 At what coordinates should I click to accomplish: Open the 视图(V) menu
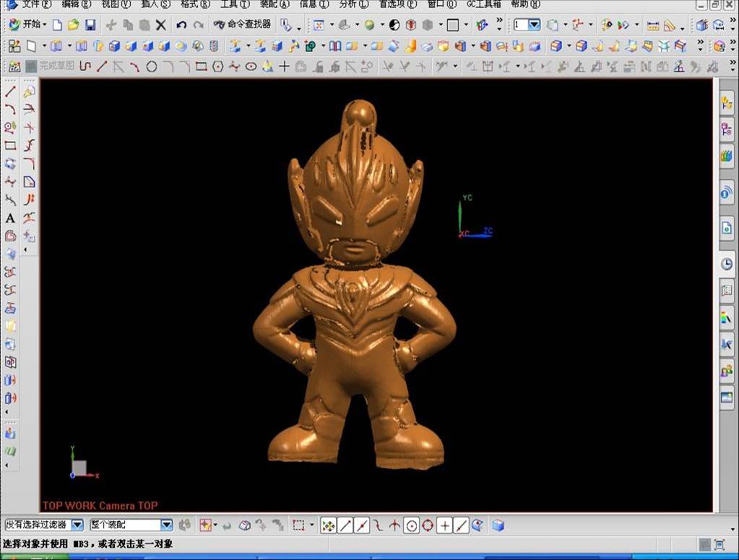tap(116, 4)
